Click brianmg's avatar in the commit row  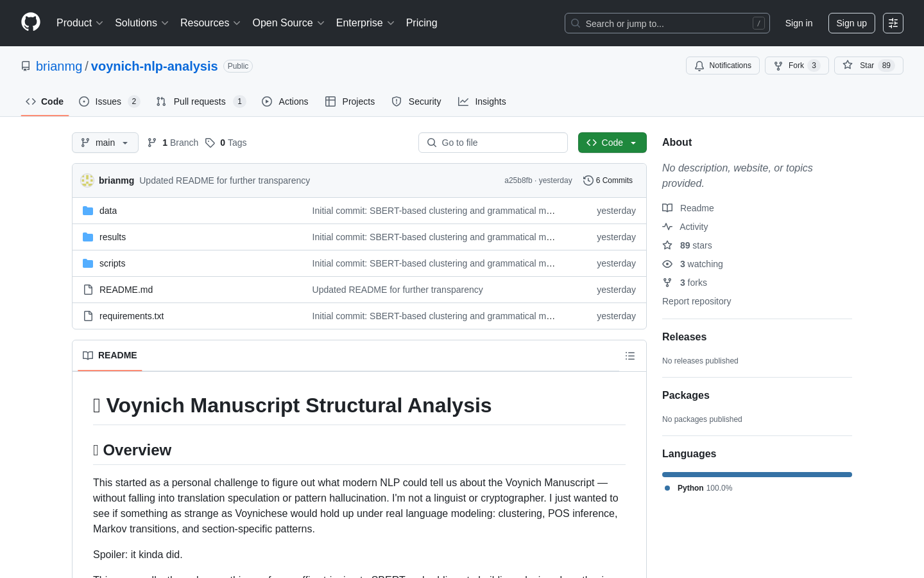coord(87,180)
